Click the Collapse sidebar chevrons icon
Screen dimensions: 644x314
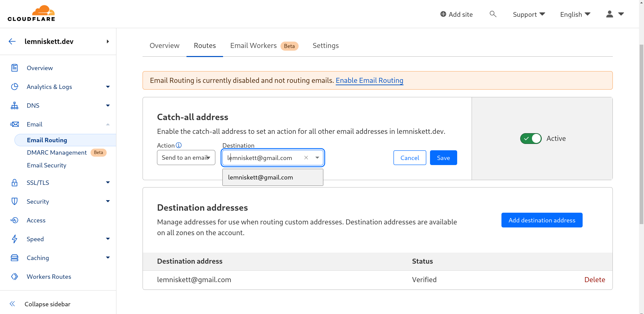tap(12, 304)
